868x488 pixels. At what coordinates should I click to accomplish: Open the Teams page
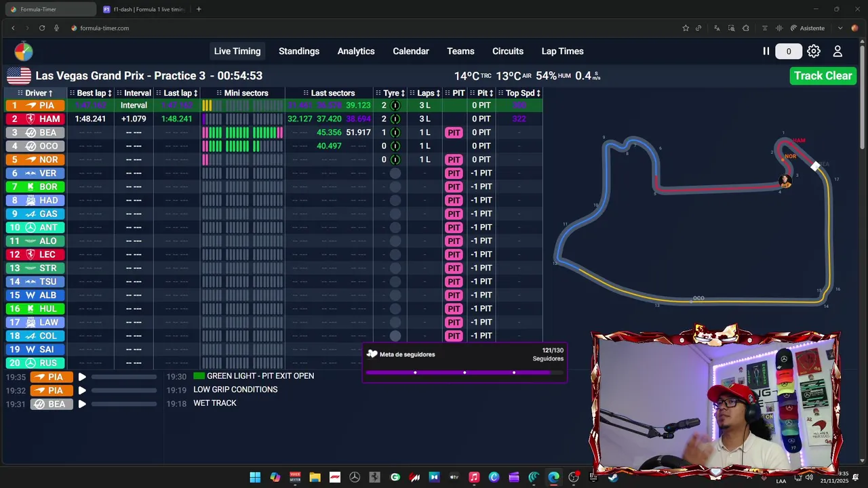coord(460,52)
